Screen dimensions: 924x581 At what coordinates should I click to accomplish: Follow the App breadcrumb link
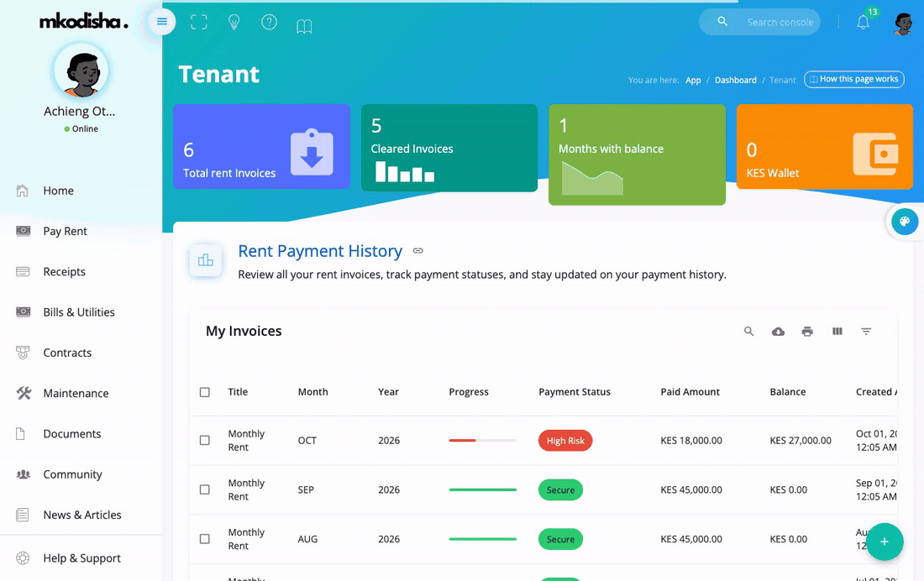[693, 80]
